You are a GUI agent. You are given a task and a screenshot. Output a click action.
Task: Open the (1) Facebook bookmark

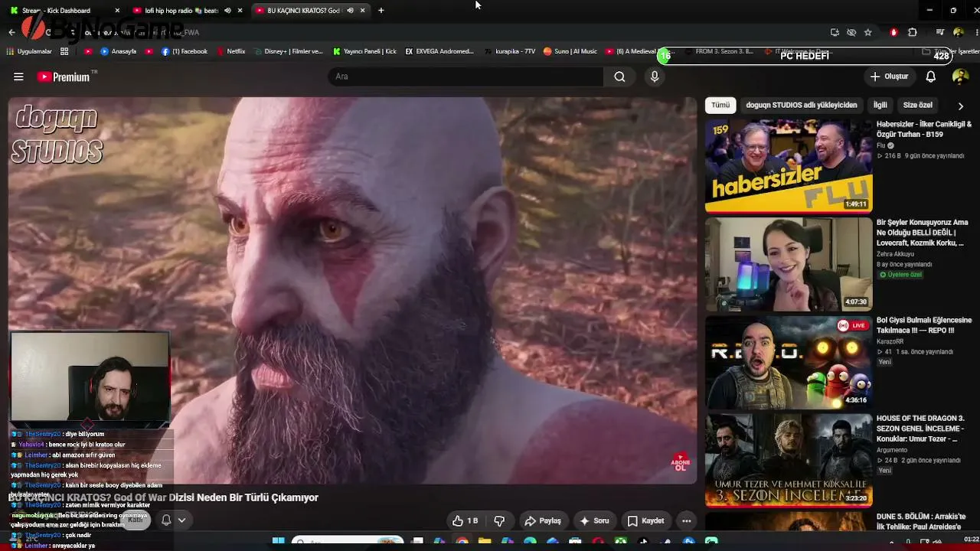coord(185,51)
